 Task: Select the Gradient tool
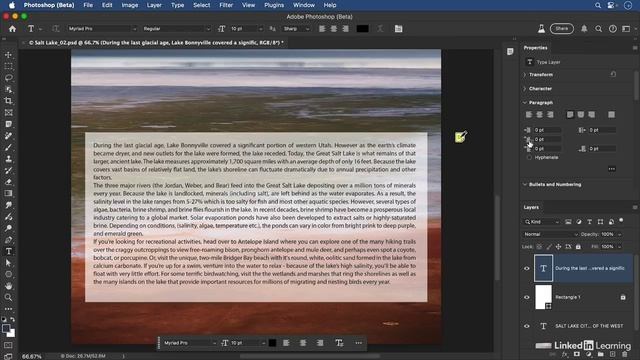[x=8, y=193]
